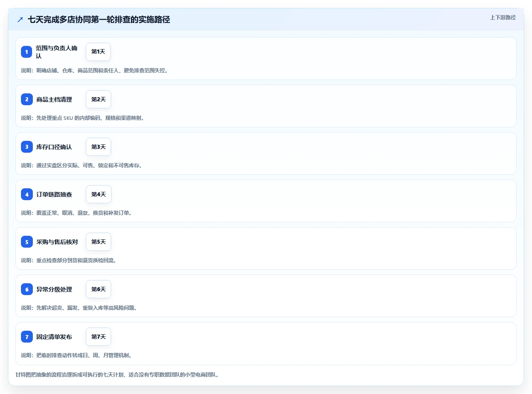
Task: Click the 第4天 day tag
Action: [x=98, y=194]
